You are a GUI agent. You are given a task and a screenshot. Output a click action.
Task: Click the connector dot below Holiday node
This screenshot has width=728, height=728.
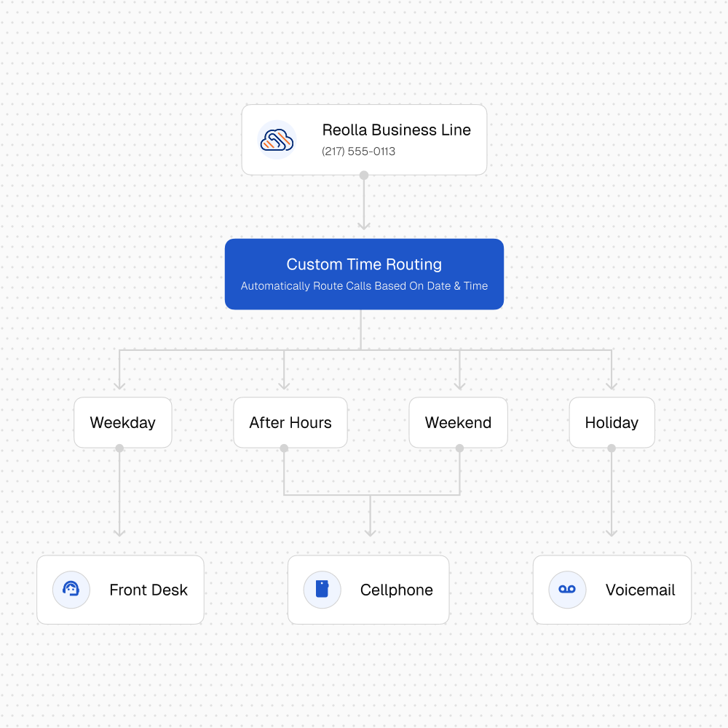tap(612, 448)
